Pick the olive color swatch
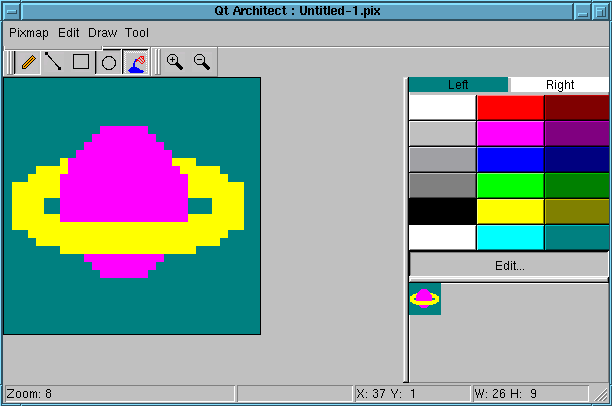This screenshot has height=406, width=612. tap(577, 212)
